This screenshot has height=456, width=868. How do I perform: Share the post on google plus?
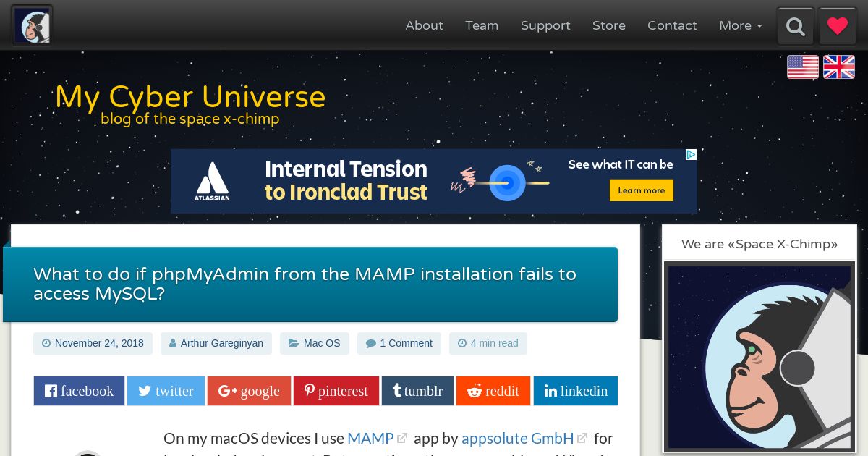[249, 391]
